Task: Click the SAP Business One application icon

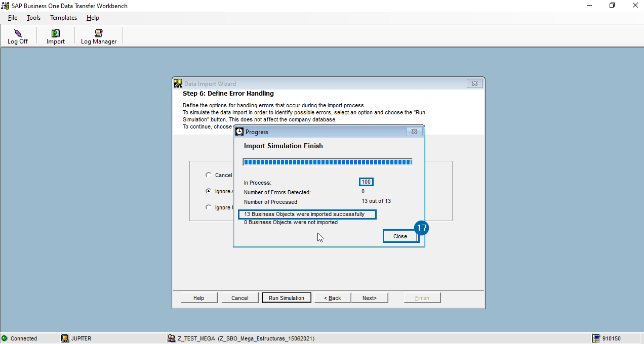Action: [x=5, y=6]
